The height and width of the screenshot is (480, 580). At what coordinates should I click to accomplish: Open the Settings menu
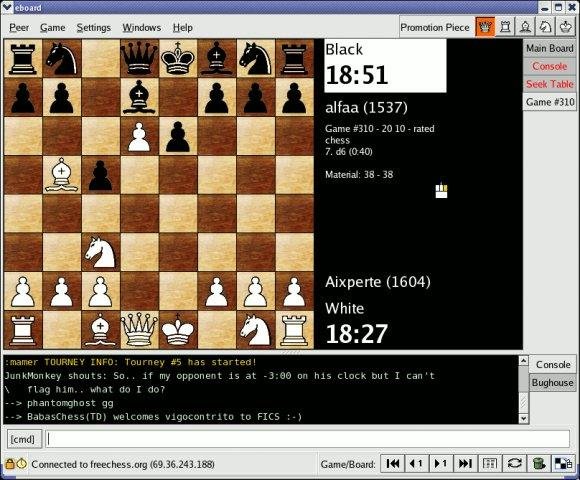[x=94, y=28]
